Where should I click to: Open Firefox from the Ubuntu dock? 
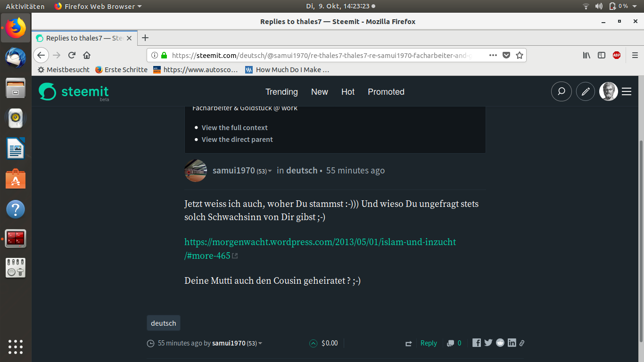(16, 28)
